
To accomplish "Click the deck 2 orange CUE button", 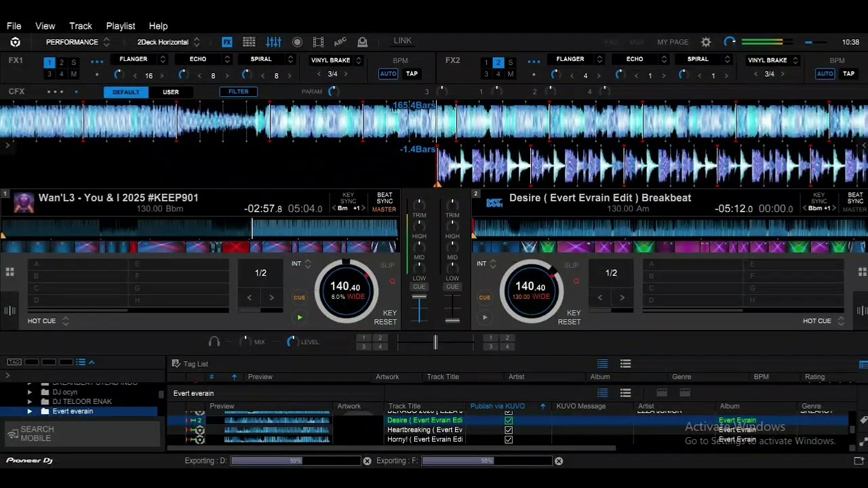I will click(x=484, y=298).
